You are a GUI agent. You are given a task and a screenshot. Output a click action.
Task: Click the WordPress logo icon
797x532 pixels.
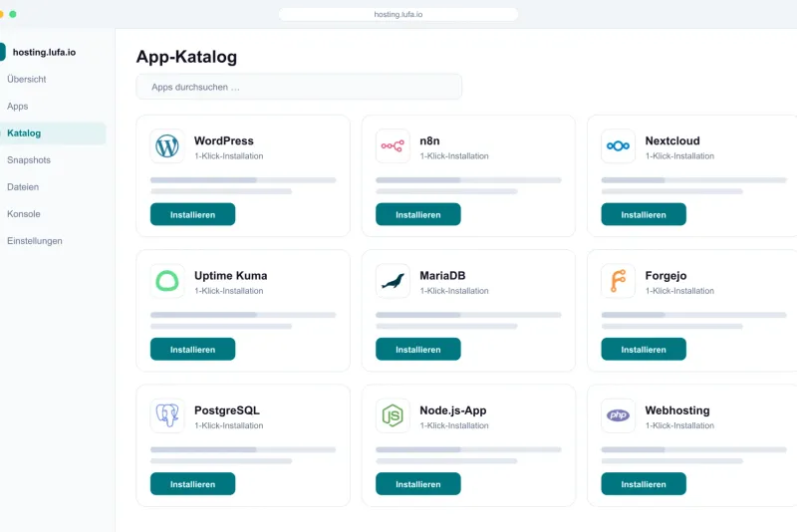coord(167,146)
